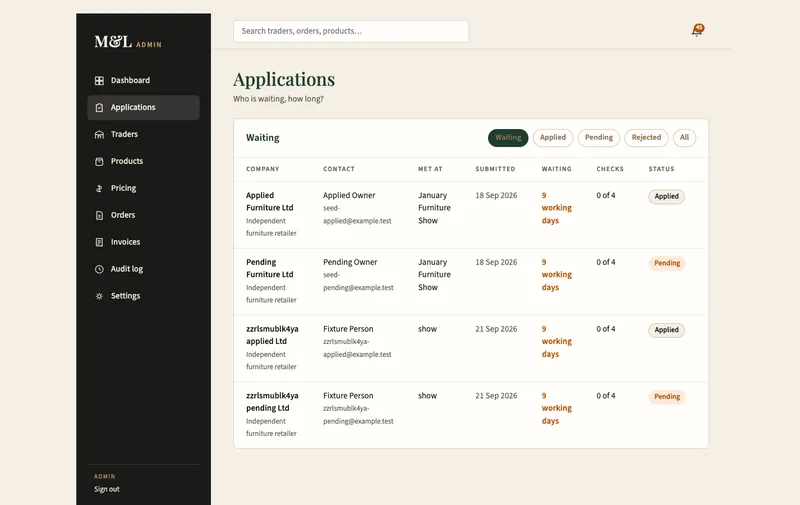Viewport: 800px width, 505px height.
Task: Open zzrlsmublk4ya pending Ltd application
Action: click(x=272, y=402)
